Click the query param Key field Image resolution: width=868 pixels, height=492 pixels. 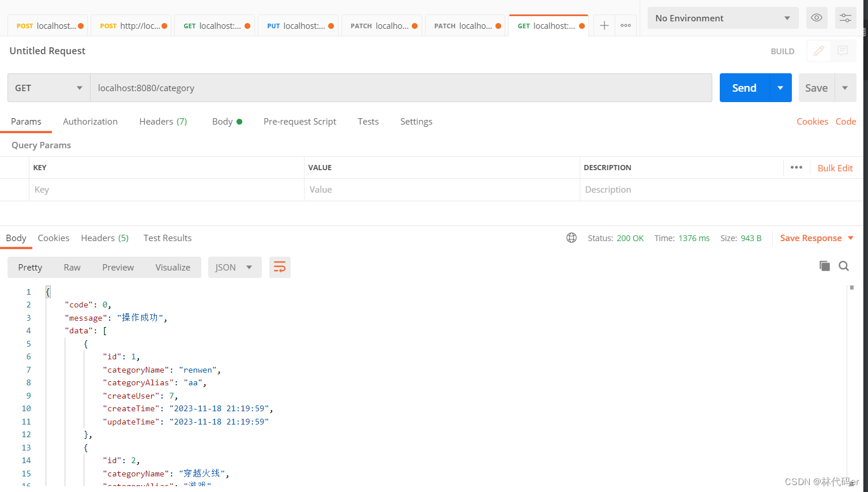point(166,190)
